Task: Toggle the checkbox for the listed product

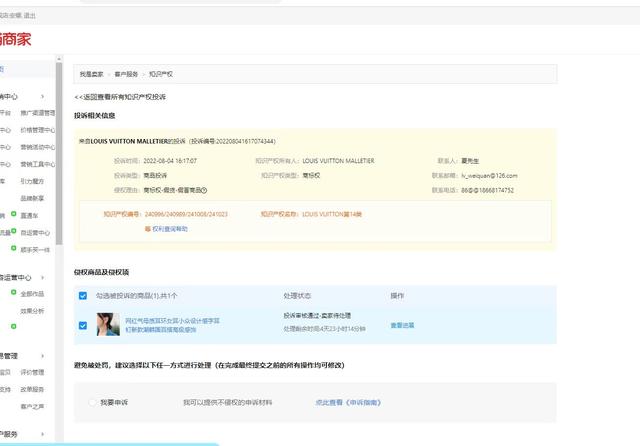Action: [x=83, y=324]
